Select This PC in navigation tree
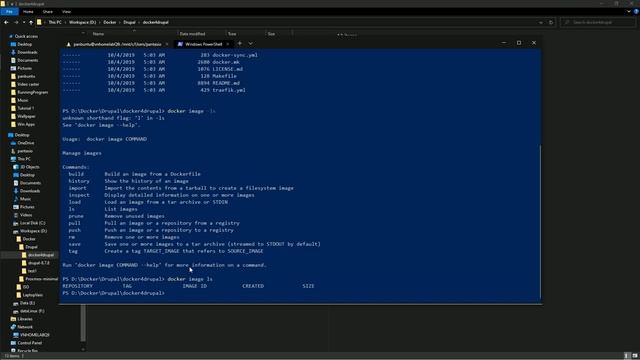Viewport: 640px width, 360px height. [x=24, y=159]
